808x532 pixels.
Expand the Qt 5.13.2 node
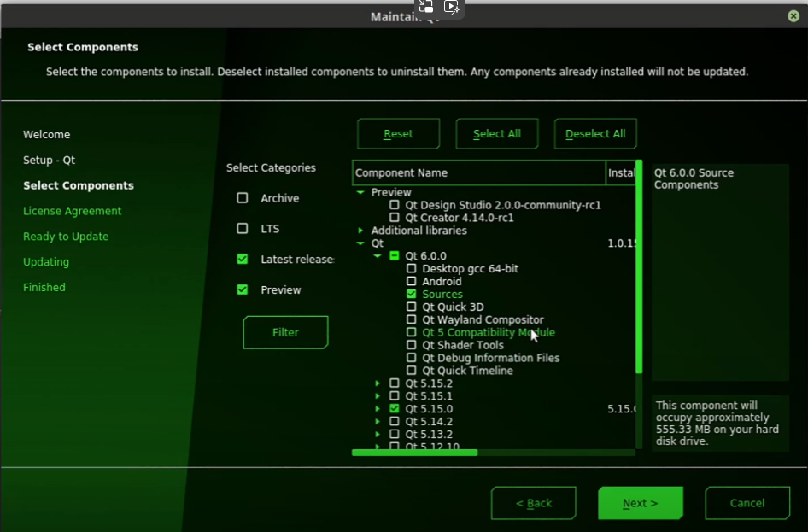point(378,434)
